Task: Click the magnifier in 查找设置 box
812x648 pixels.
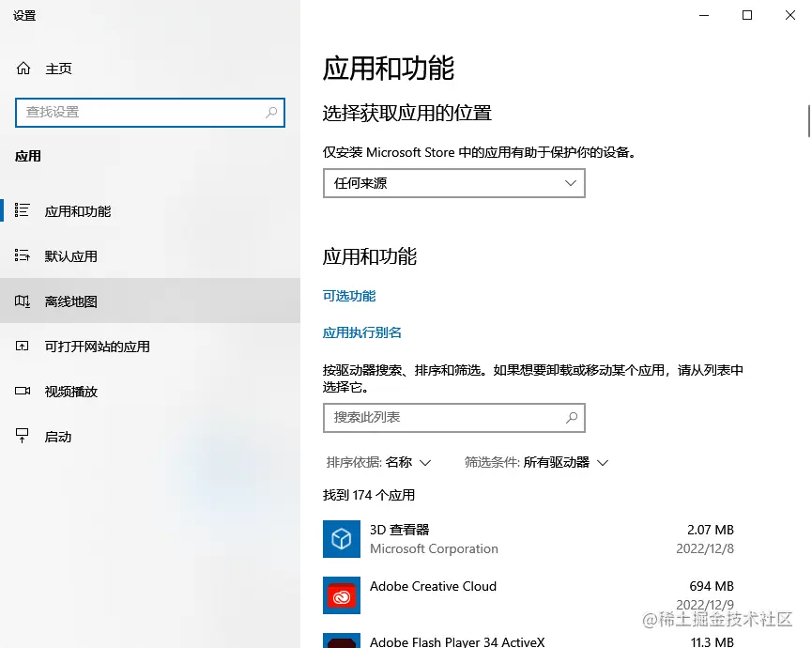Action: click(x=271, y=112)
